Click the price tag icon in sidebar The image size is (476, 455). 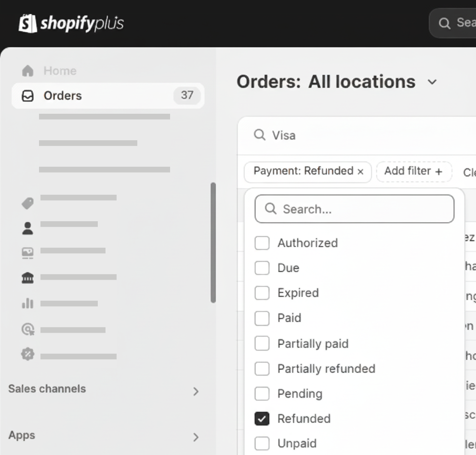pos(28,203)
